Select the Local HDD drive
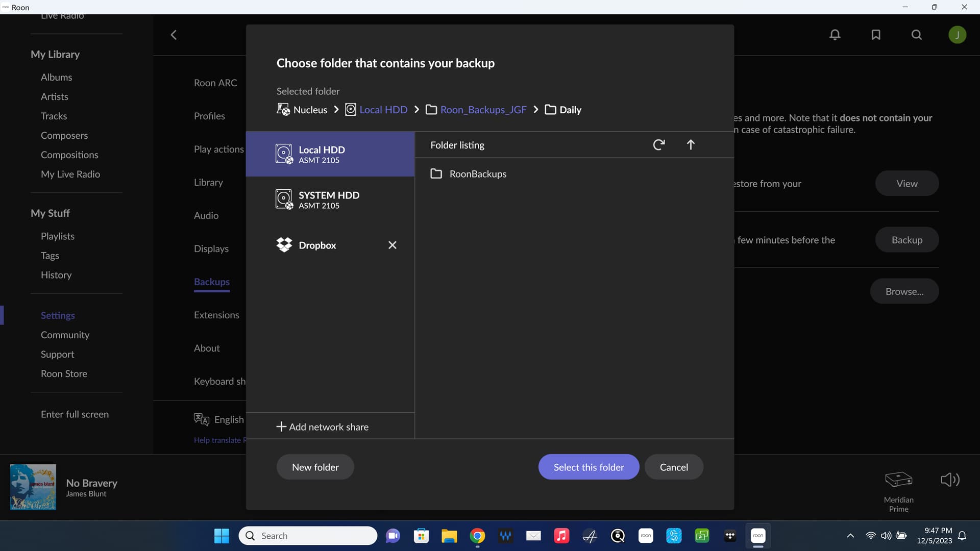This screenshot has width=980, height=551. [x=330, y=154]
